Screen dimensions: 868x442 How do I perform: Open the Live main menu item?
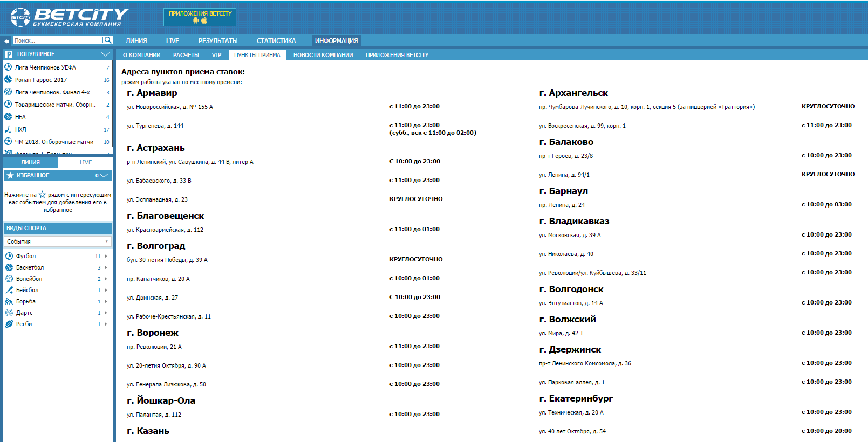point(173,41)
